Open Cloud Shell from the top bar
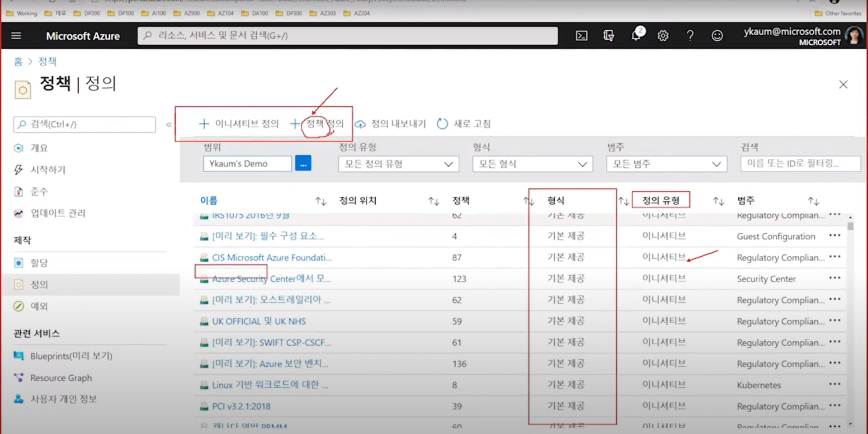This screenshot has height=434, width=868. click(x=581, y=36)
